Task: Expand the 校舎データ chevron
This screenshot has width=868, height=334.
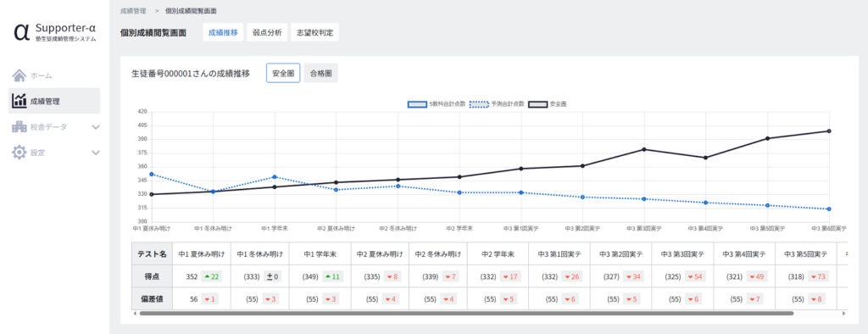Action: click(x=95, y=127)
